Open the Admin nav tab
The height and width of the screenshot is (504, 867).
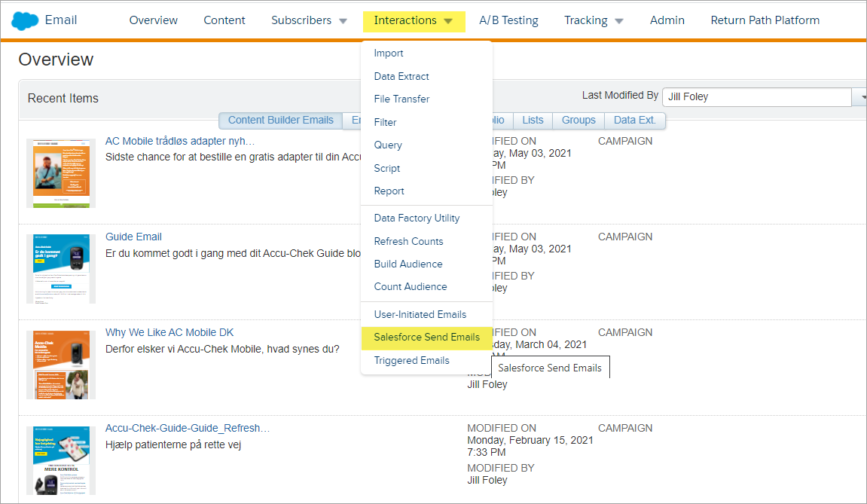(667, 20)
